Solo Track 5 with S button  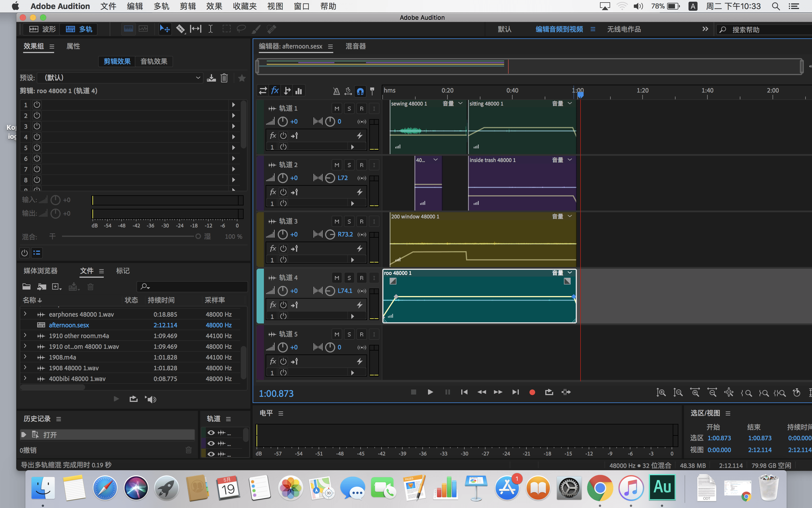(x=349, y=334)
